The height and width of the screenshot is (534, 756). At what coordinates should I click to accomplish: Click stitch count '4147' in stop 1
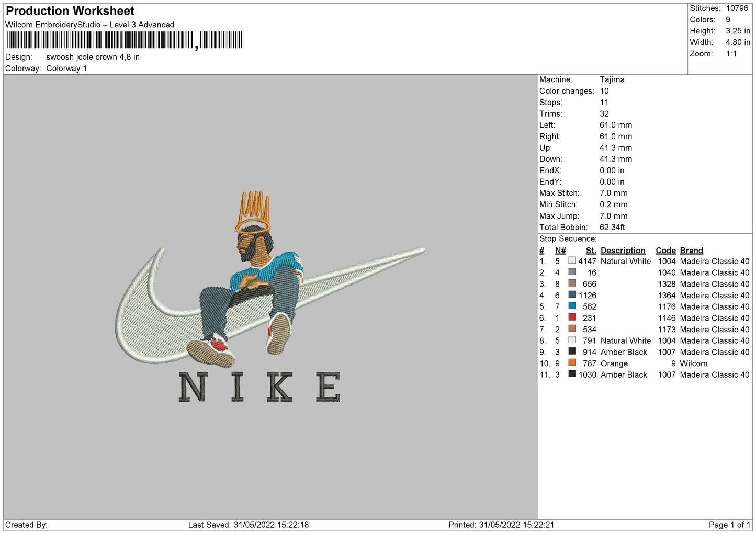click(588, 261)
